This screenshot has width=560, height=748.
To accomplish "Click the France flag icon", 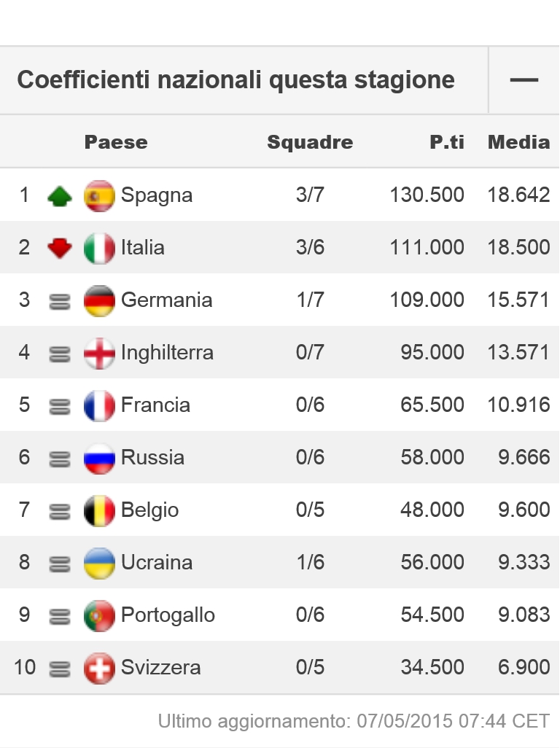I will [99, 405].
